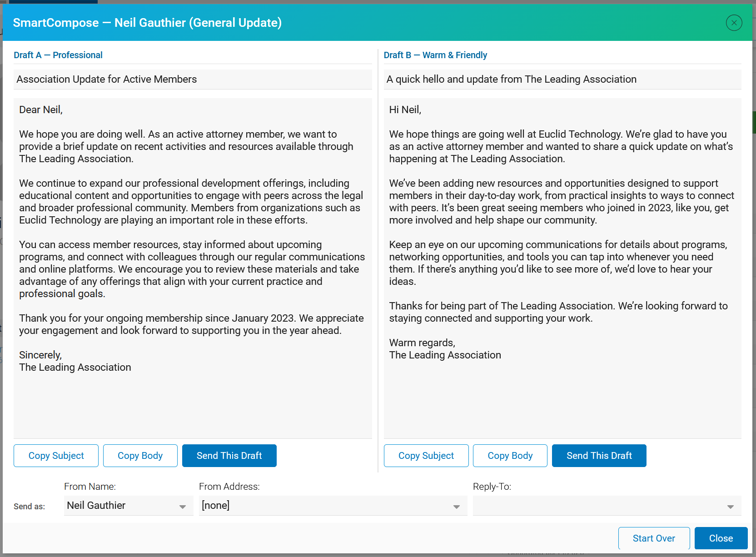756x557 pixels.
Task: Click the Start Over button
Action: coord(654,538)
